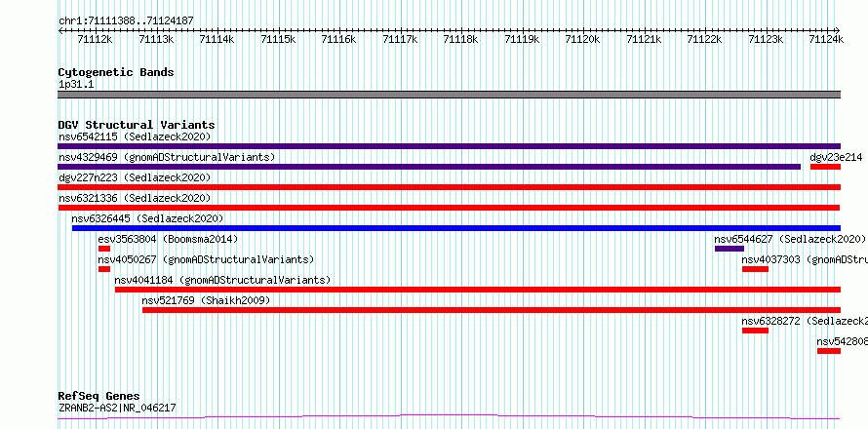This screenshot has height=429, width=868.
Task: Click the 71124k ruler tick label
Action: pyautogui.click(x=827, y=39)
